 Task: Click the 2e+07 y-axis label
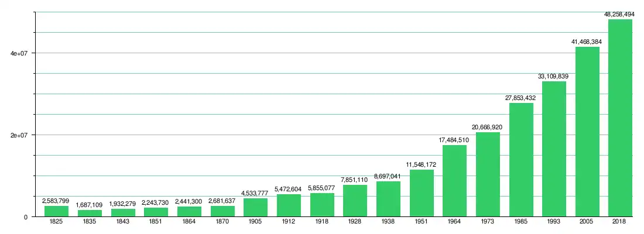(x=20, y=135)
